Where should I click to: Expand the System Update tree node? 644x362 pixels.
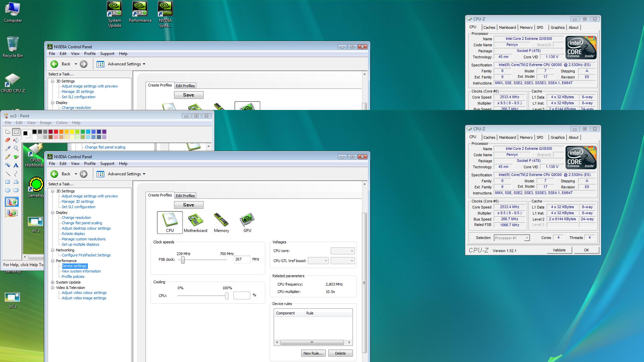tap(53, 282)
